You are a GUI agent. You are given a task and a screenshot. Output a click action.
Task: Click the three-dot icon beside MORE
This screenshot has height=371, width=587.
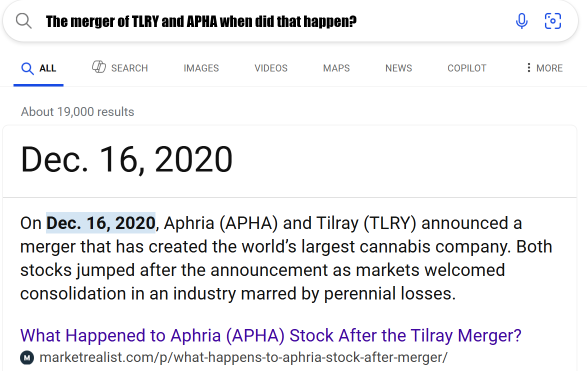529,68
